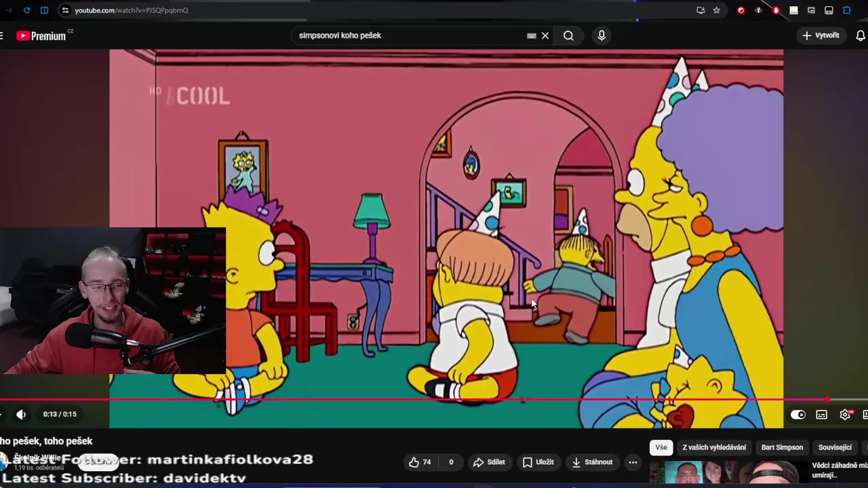The height and width of the screenshot is (488, 868).
Task: Open more actions three-dot menu
Action: point(633,462)
